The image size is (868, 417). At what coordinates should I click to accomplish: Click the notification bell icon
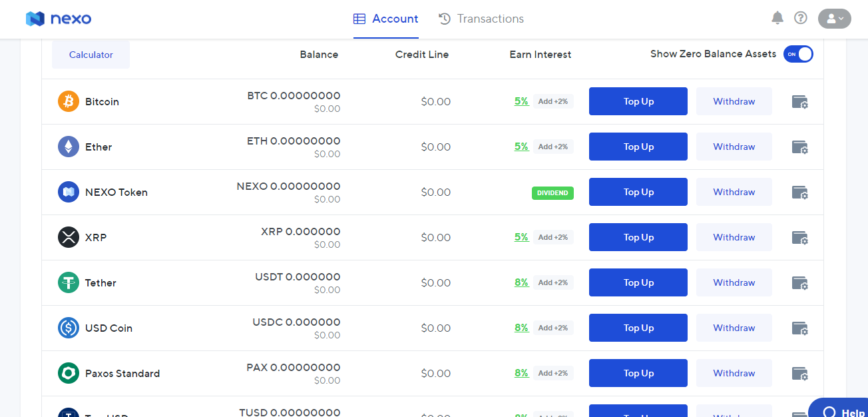(777, 18)
